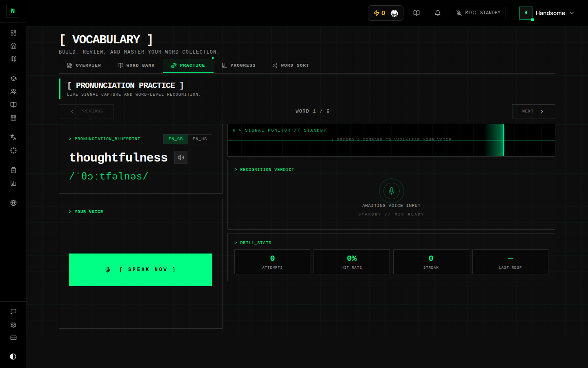This screenshot has height=368, width=588.
Task: Go to Home via sidebar house icon
Action: pyautogui.click(x=13, y=46)
